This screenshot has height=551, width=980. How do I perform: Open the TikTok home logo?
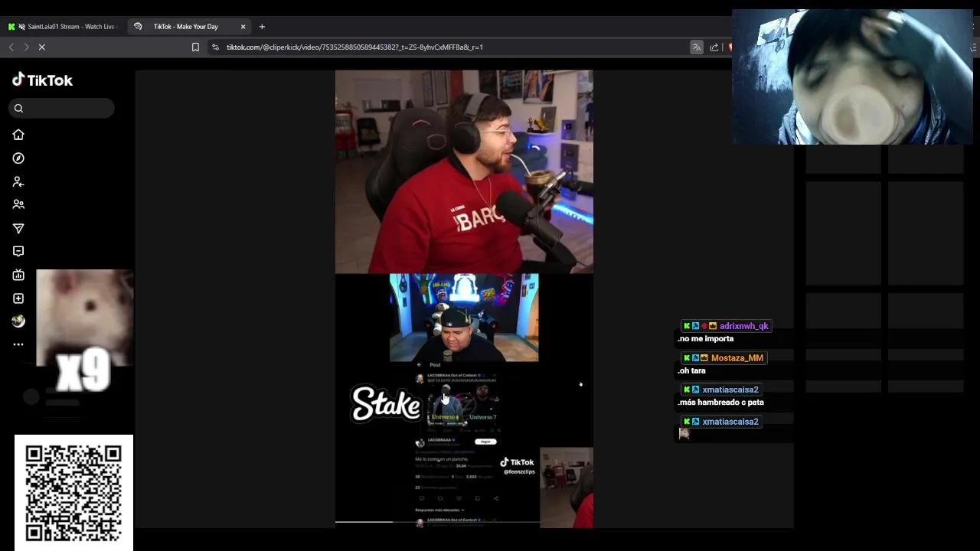pos(42,80)
